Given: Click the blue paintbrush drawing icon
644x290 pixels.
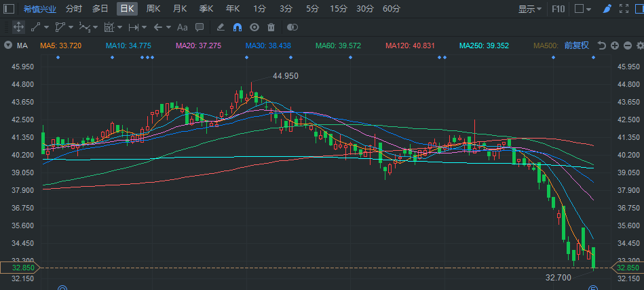Looking at the screenshot, I should coord(607,9).
